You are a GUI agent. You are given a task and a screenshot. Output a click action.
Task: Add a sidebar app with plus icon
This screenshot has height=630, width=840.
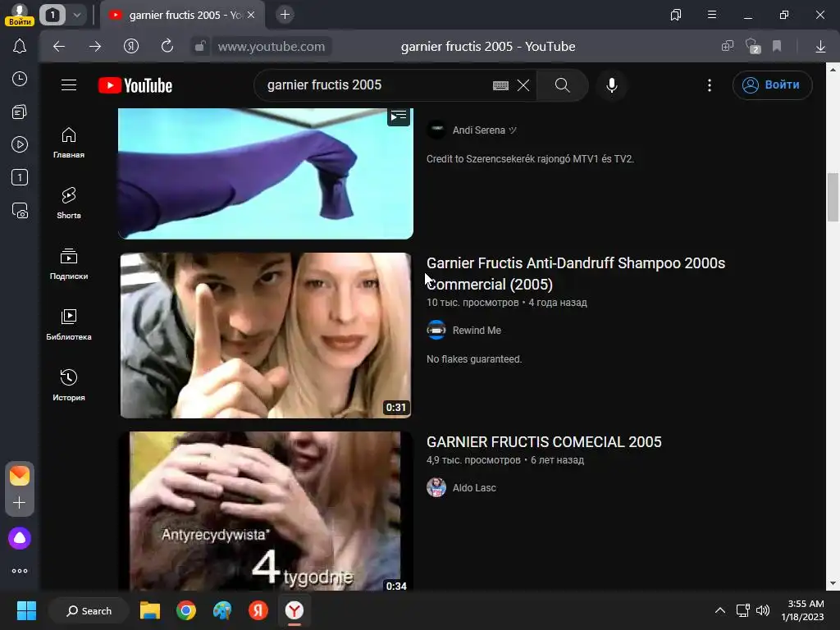pos(20,503)
